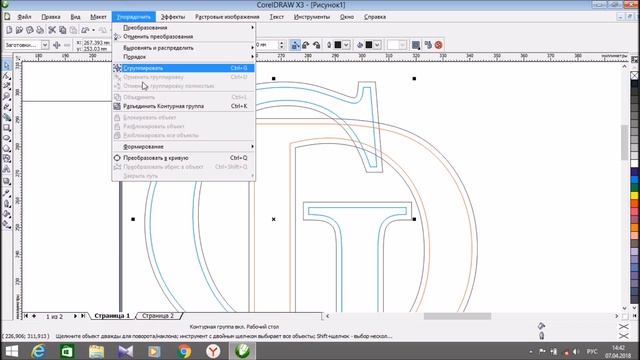Click the red clear contour icon
The image size is (640, 360).
tap(438, 45)
